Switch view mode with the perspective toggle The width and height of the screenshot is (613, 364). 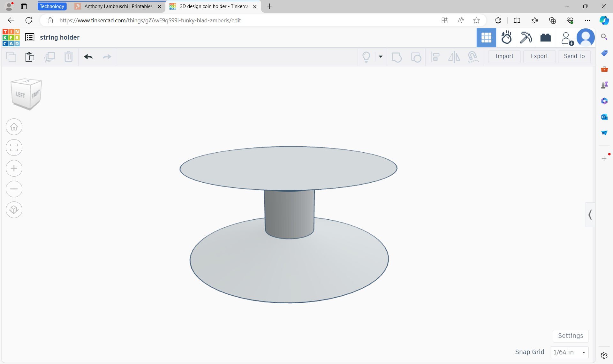click(x=14, y=210)
